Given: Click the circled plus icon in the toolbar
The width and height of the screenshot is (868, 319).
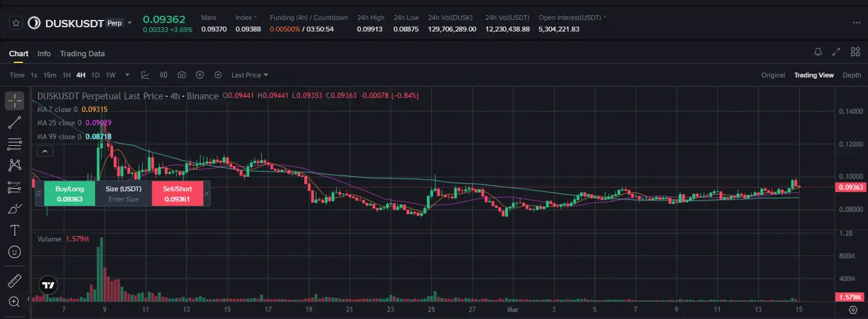Looking at the screenshot, I should click(x=200, y=75).
